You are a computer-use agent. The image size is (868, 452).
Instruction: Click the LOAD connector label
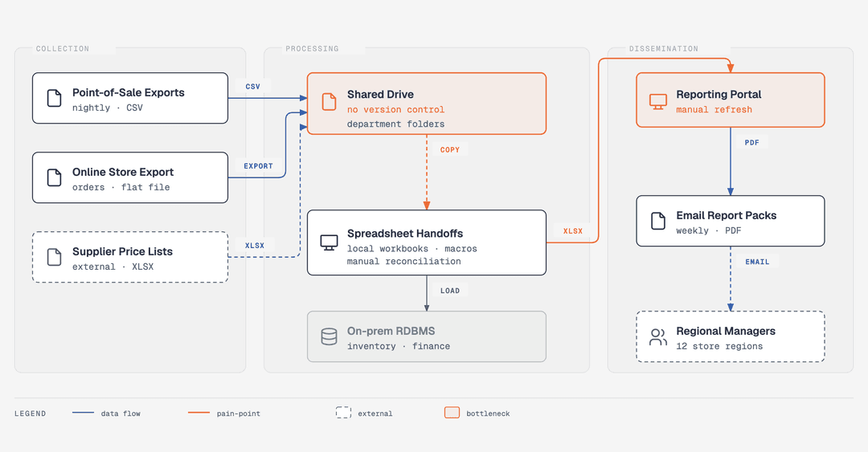[450, 291]
